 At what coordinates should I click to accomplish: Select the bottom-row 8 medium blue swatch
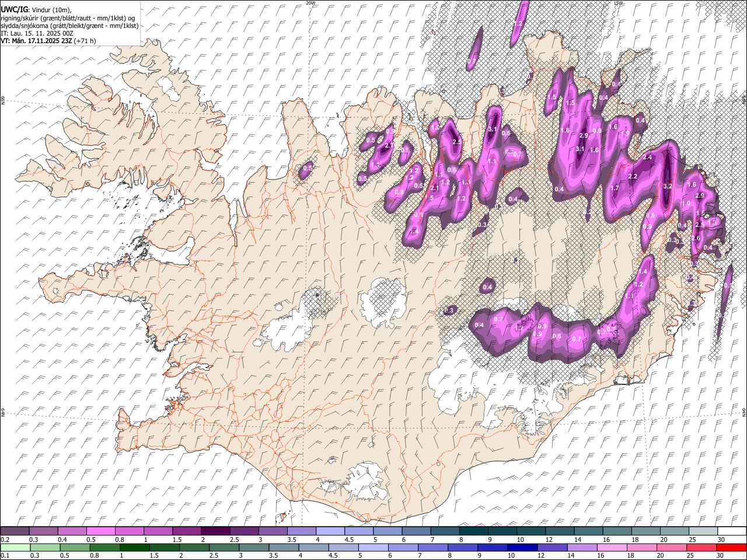pos(463,548)
